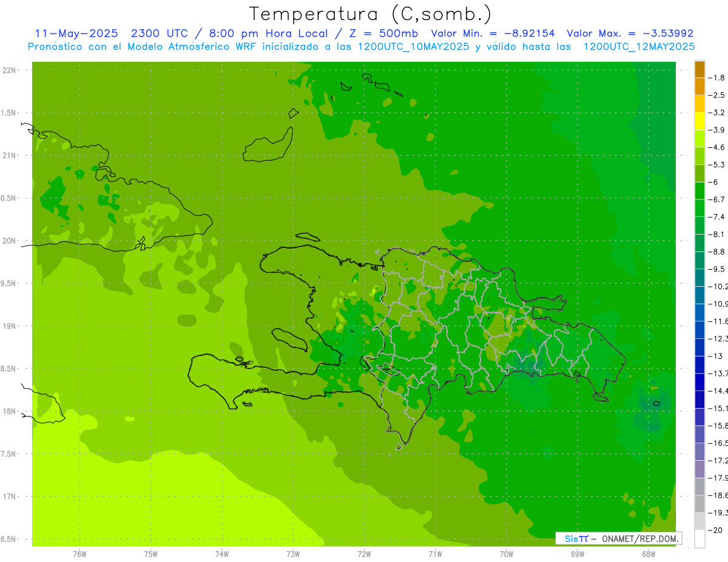Click the "74W" longitude axis label
The height and width of the screenshot is (562, 728).
221,554
